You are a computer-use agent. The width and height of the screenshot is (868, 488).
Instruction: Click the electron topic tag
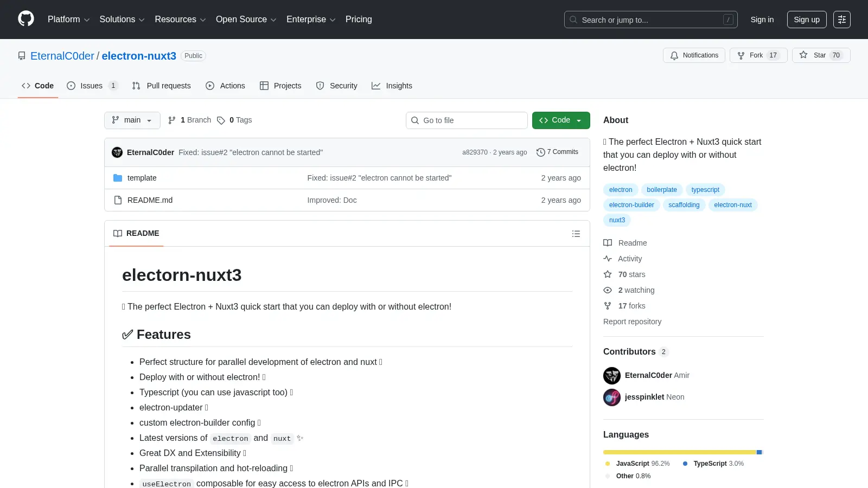coord(621,190)
